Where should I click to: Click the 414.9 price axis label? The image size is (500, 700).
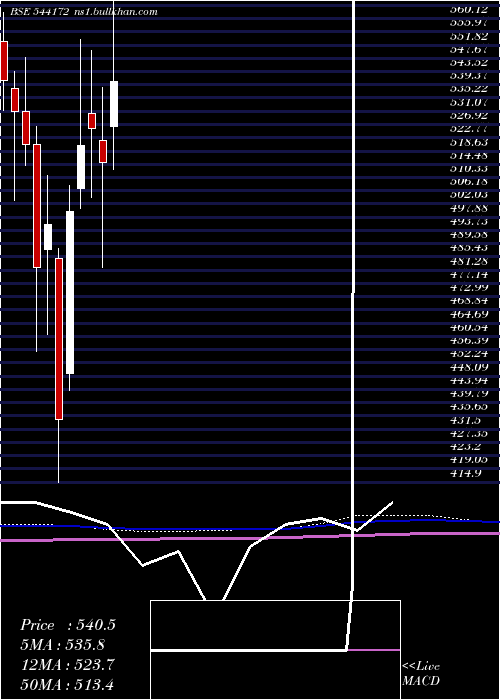tap(465, 473)
